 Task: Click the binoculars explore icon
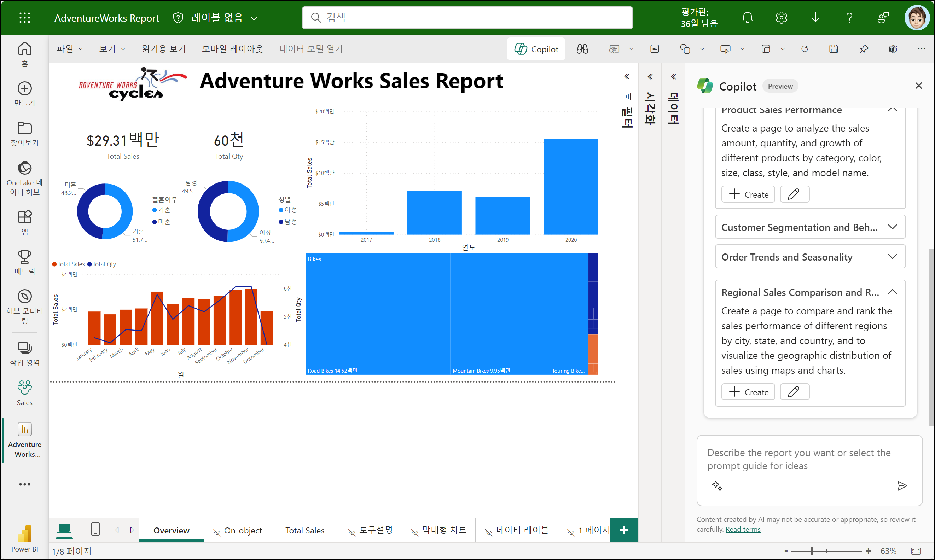click(582, 49)
